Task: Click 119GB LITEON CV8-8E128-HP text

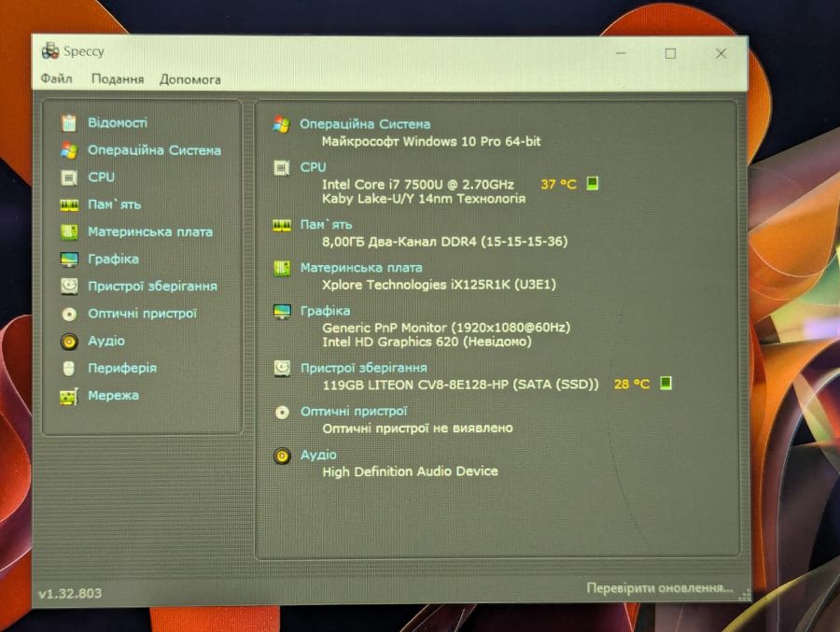Action: 460,385
